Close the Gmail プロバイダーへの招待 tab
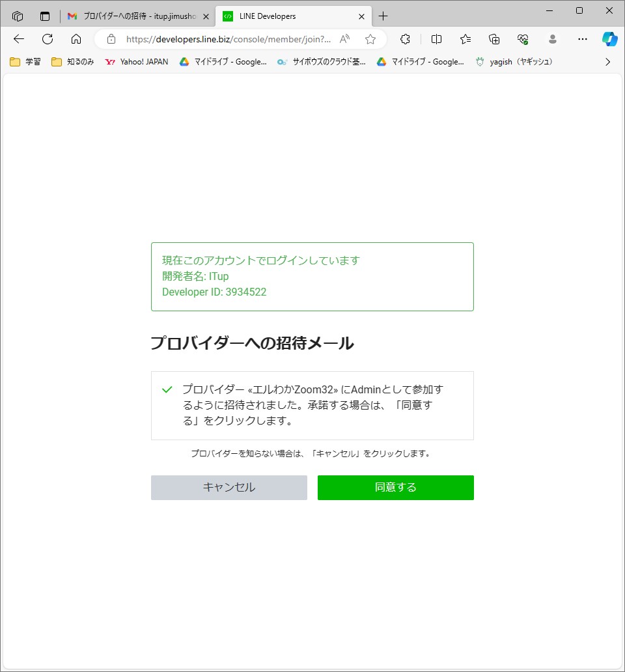The image size is (625, 672). pyautogui.click(x=206, y=16)
